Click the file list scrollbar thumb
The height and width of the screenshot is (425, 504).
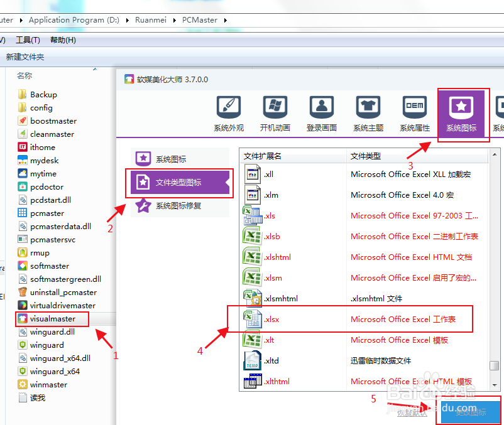tap(495, 365)
